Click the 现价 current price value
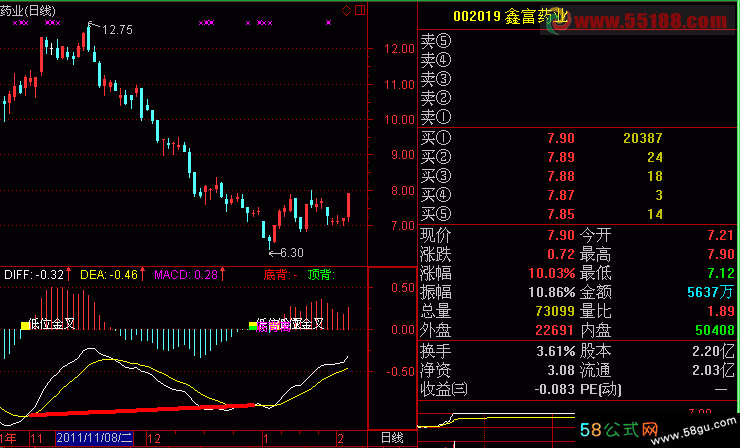The image size is (740, 448). (561, 235)
